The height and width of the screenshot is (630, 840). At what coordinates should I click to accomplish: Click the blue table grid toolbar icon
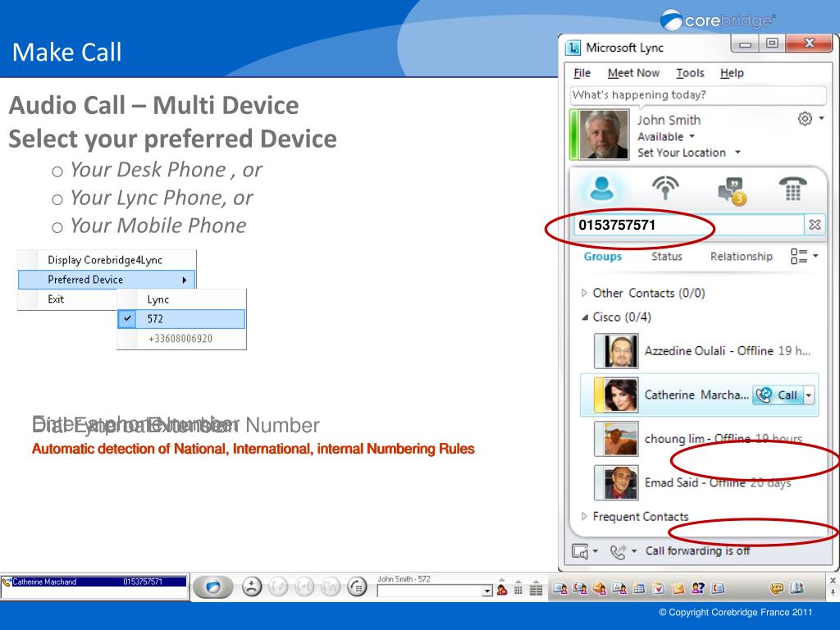(x=638, y=588)
